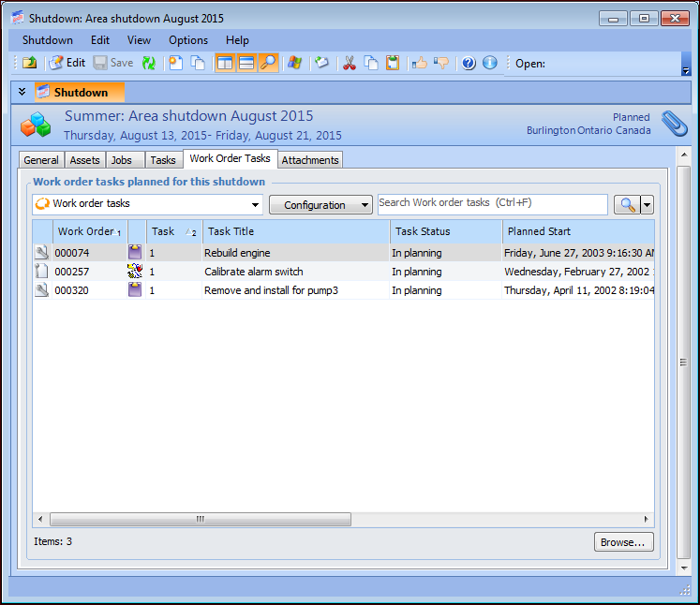This screenshot has height=605, width=700.
Task: Click the Task Status column header
Action: pyautogui.click(x=445, y=231)
